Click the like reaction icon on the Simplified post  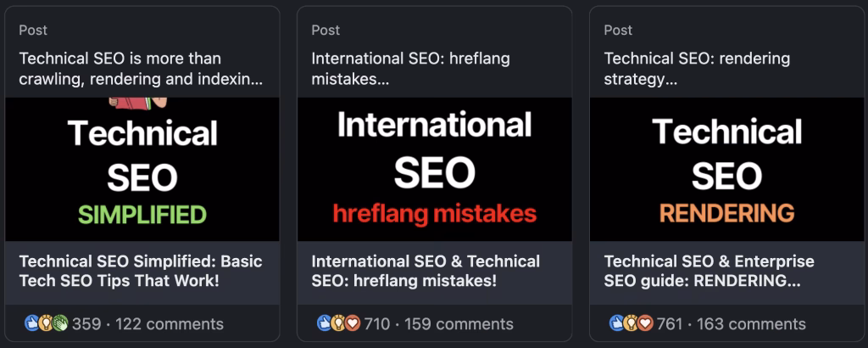coord(32,323)
